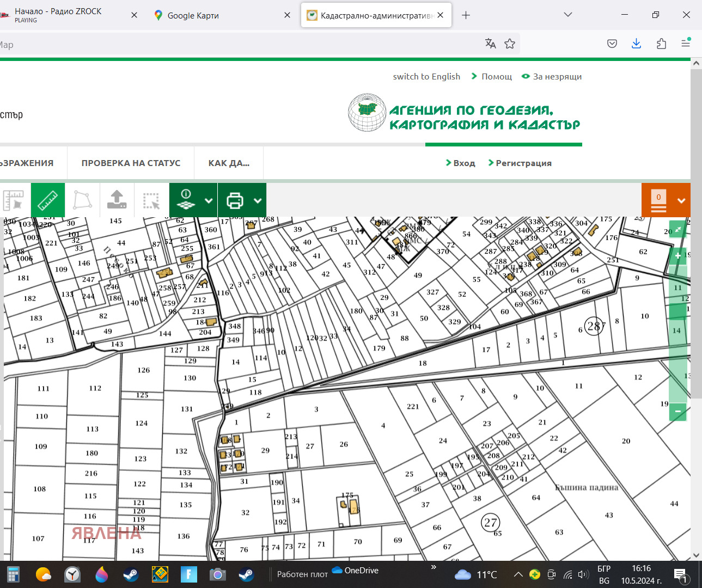Toggle fullscreen map view button
702x588 pixels.
coord(677,229)
